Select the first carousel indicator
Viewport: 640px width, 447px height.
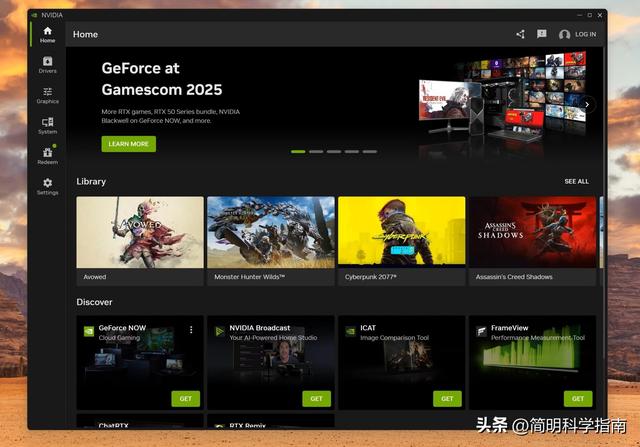[x=298, y=152]
